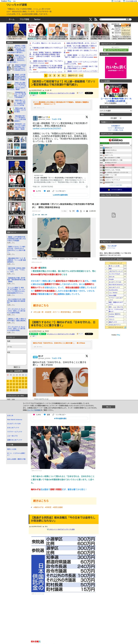Click the チェック button under Murakami article title
The image size is (138, 644).
tap(80, 93)
